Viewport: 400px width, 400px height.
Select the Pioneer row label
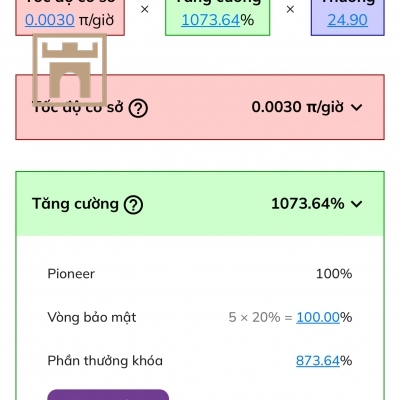coord(71,274)
